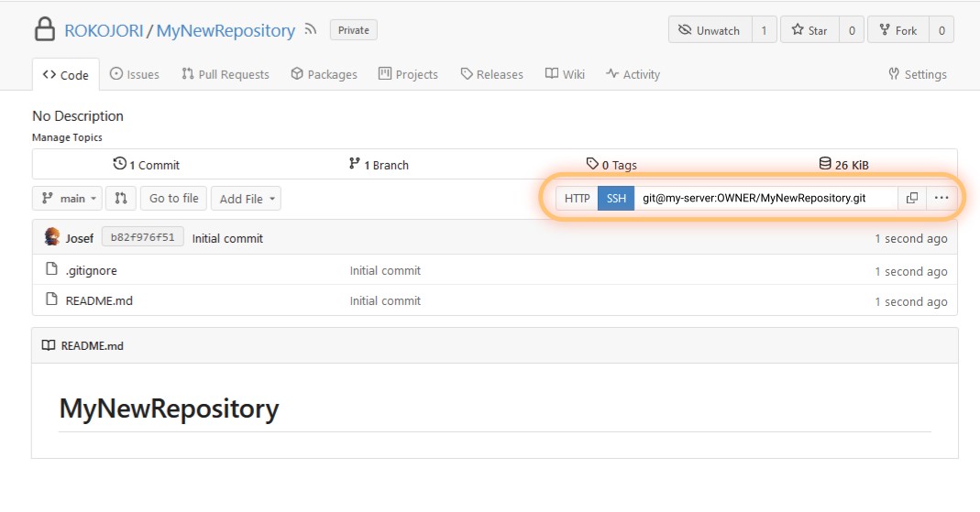Switch to the Pull Requests tab
The image size is (980, 512).
coord(226,74)
